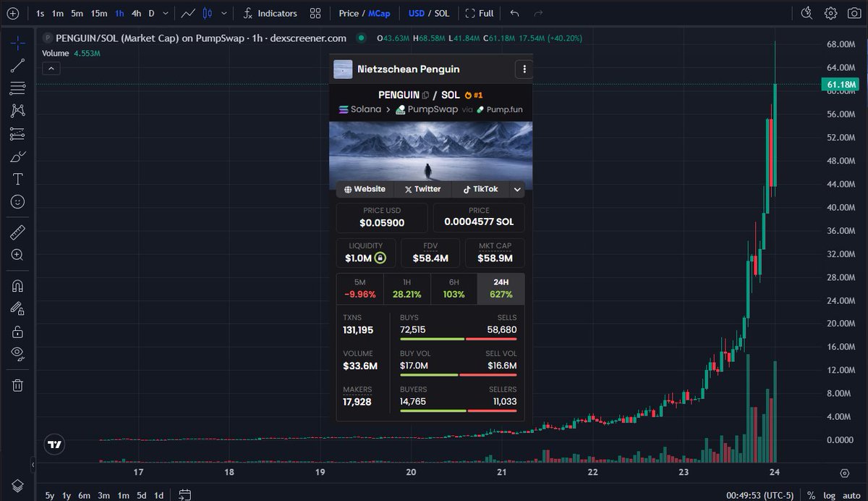Click the locked liquidity padlock icon
Image resolution: width=868 pixels, height=501 pixels.
pyautogui.click(x=380, y=258)
